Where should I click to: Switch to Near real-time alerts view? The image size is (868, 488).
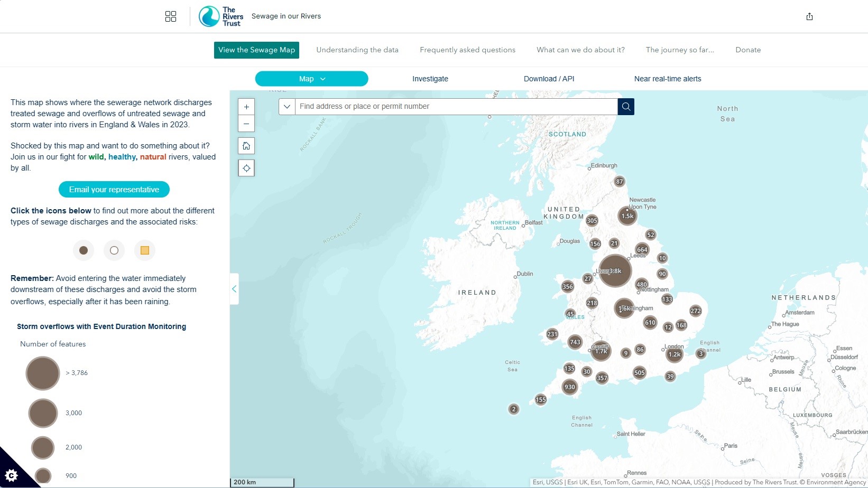[x=668, y=79]
